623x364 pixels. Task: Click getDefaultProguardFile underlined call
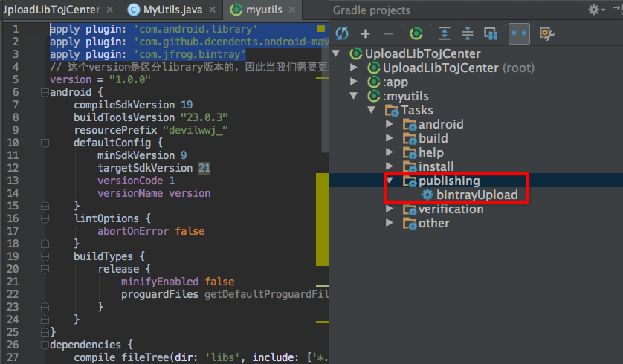266,294
